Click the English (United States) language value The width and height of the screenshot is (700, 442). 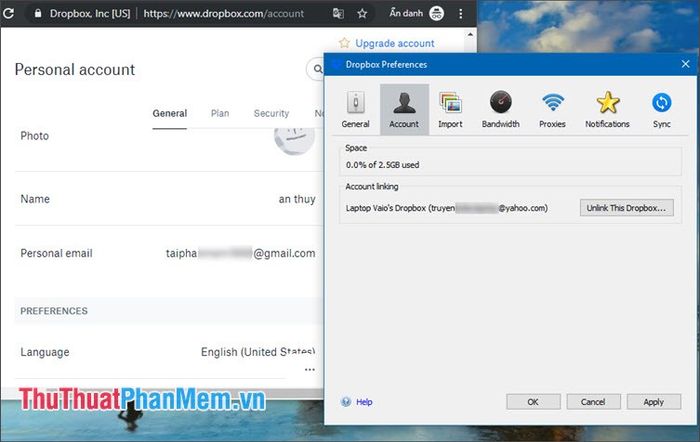click(x=258, y=352)
